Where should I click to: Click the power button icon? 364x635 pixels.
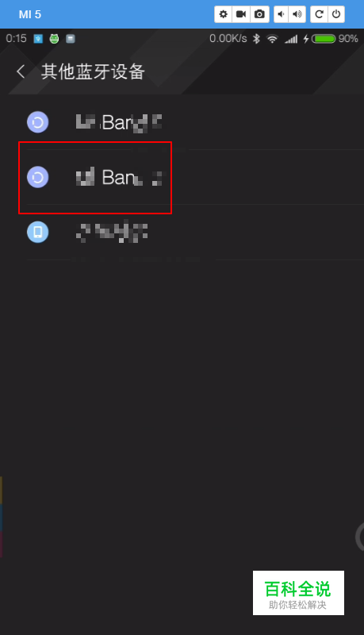click(x=336, y=14)
